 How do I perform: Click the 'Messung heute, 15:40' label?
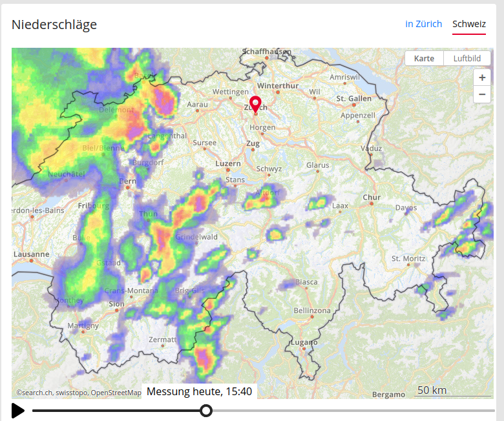[x=199, y=391]
